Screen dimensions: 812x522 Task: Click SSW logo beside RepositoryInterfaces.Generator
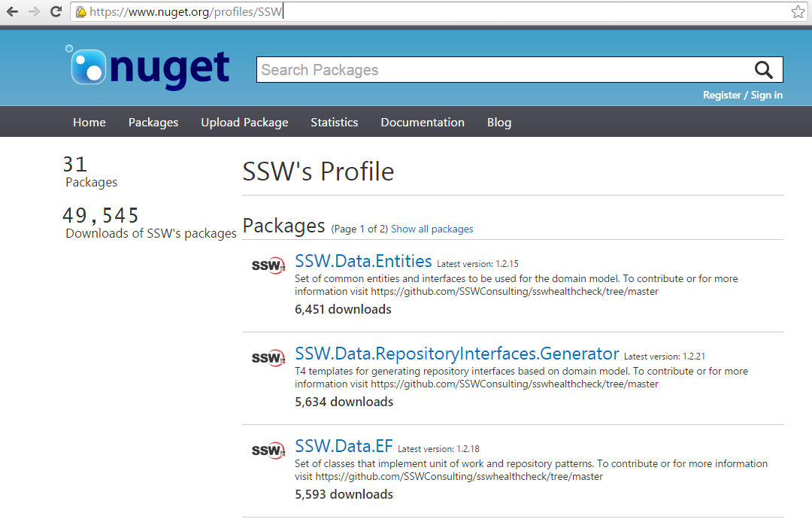pos(268,358)
